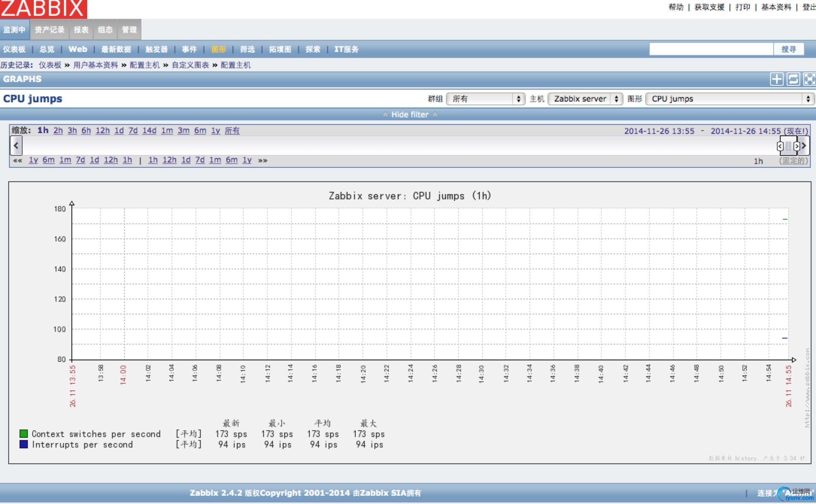Click 'Interrupts per second' legend text

(82, 445)
